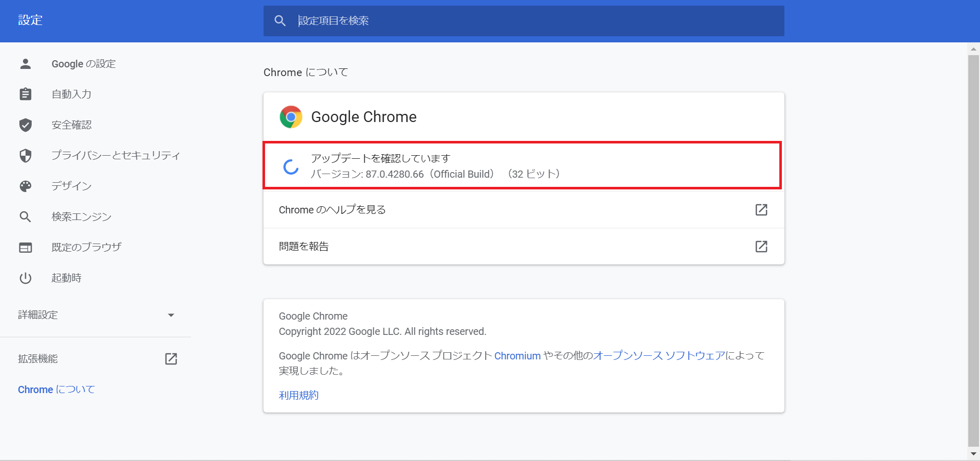Click the update checking spinner icon

291,166
